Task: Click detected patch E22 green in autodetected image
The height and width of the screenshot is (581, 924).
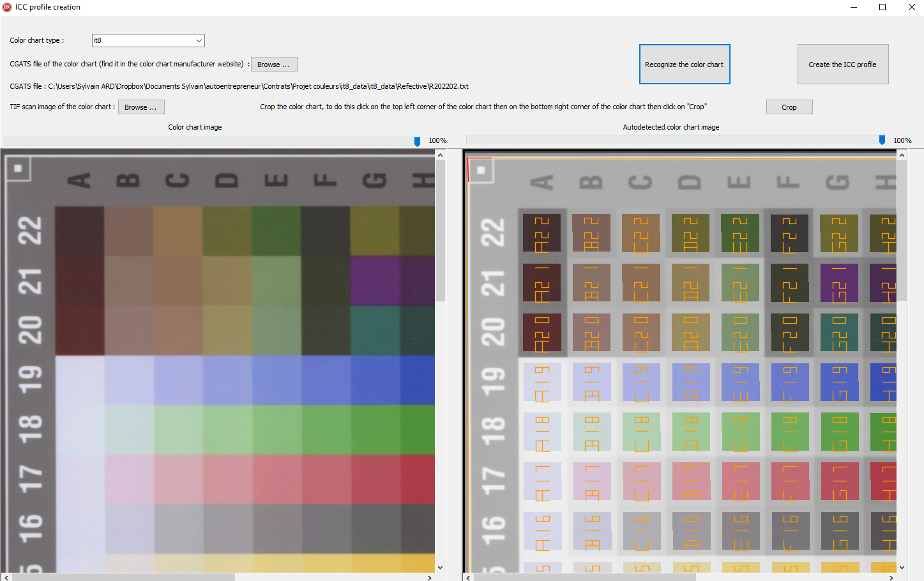Action: tap(740, 233)
